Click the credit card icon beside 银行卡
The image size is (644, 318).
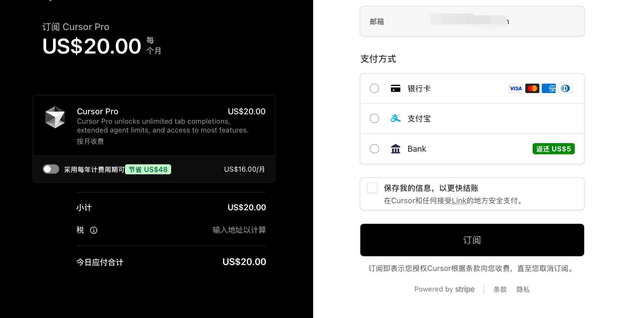point(396,88)
